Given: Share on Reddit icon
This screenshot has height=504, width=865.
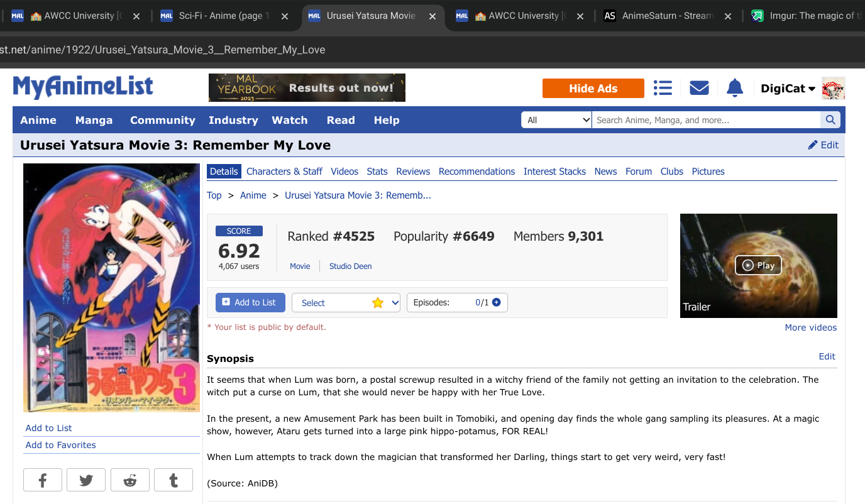Looking at the screenshot, I should (130, 481).
